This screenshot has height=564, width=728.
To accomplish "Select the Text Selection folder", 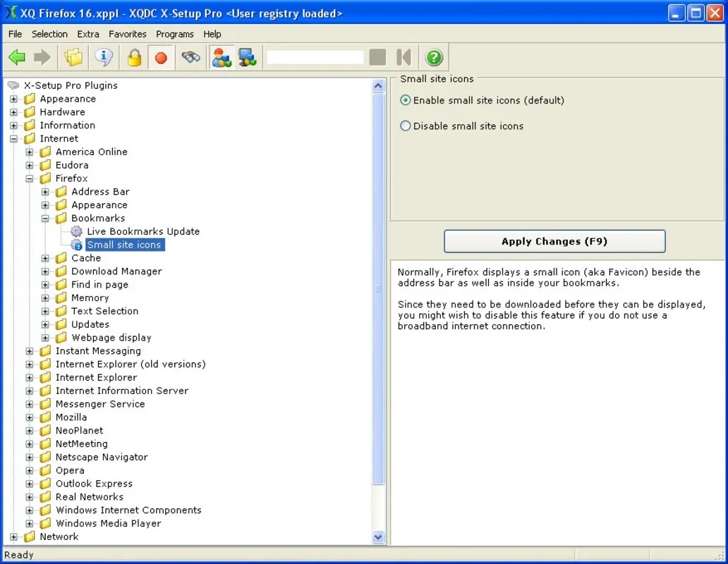I will tap(104, 311).
